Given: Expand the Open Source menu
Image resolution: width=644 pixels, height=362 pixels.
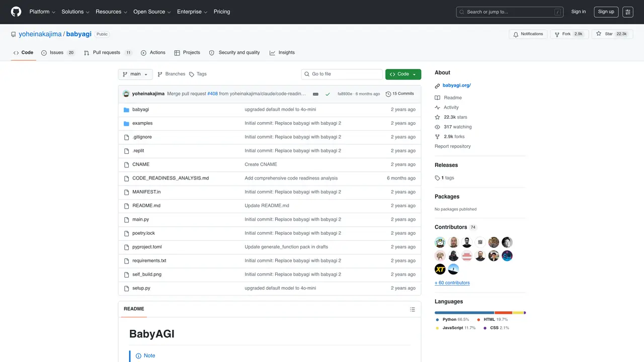Looking at the screenshot, I should click(152, 12).
